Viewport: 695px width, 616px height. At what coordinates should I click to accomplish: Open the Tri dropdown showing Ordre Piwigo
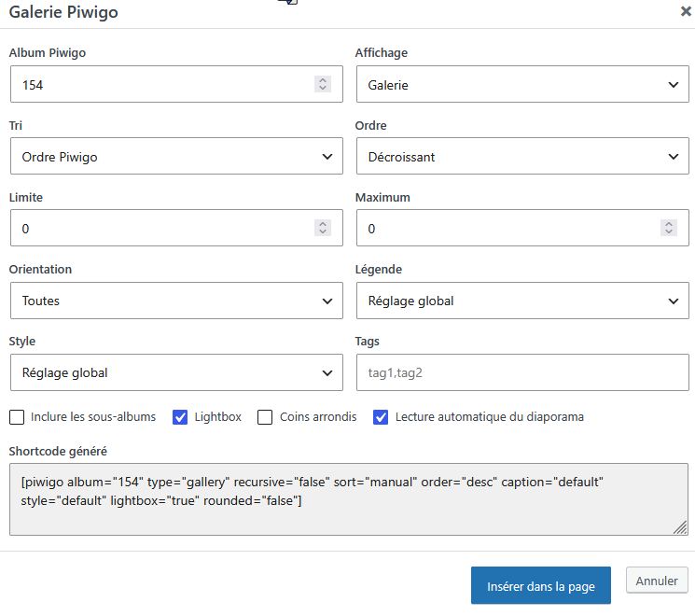click(x=176, y=156)
